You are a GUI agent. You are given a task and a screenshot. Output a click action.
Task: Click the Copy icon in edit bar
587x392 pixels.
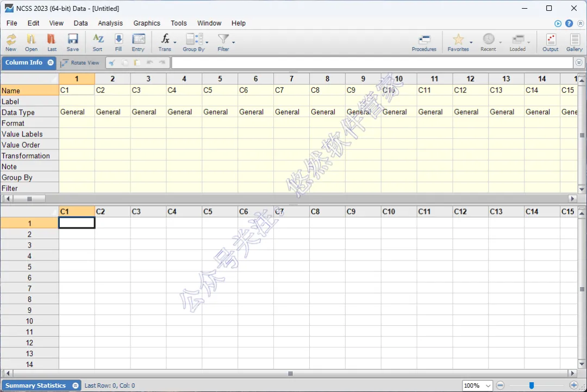pos(124,63)
